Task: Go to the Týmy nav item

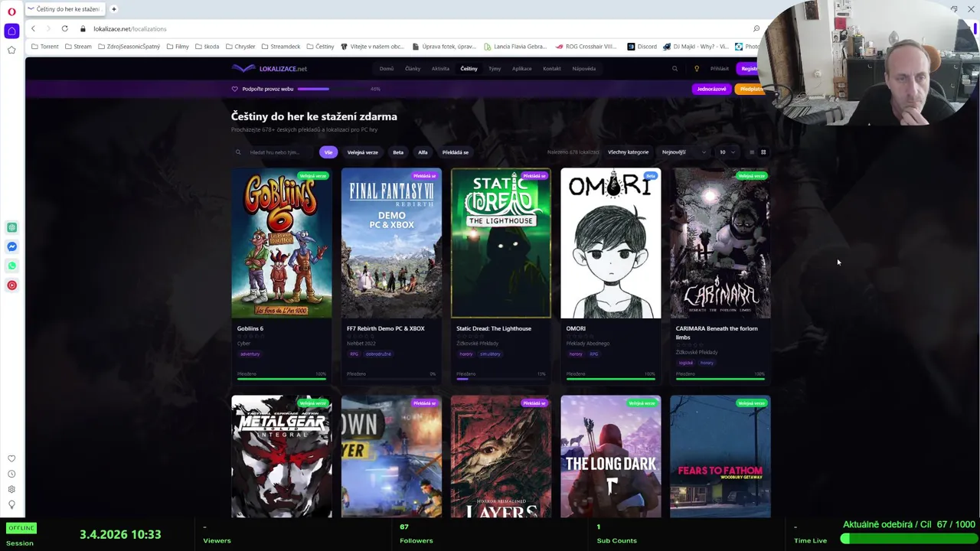Action: tap(495, 69)
